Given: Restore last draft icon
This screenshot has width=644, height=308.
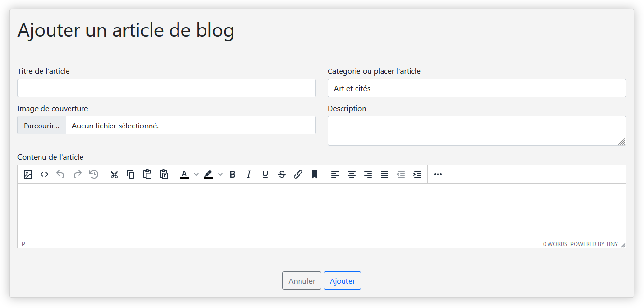Looking at the screenshot, I should 94,174.
